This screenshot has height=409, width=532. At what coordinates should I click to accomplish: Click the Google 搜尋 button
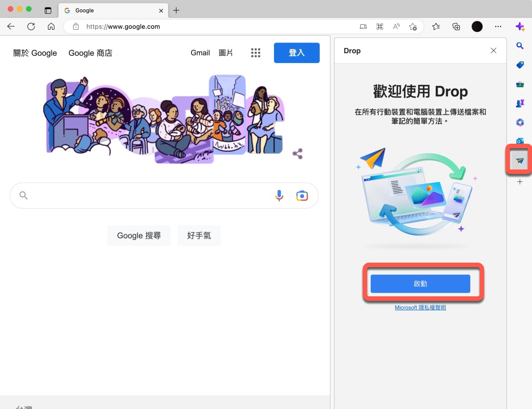(139, 236)
